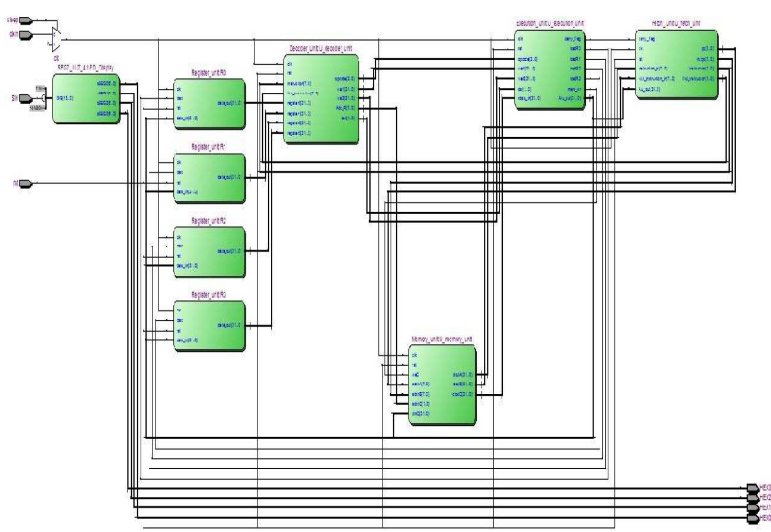Click DIG[15..0] port on display block

64,98
